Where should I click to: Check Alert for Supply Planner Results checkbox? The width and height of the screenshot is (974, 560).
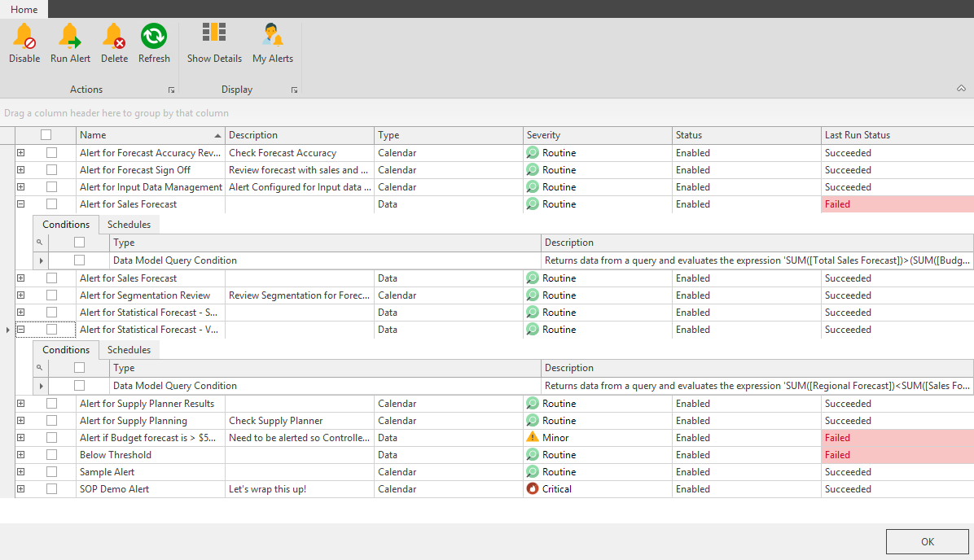[x=51, y=404]
